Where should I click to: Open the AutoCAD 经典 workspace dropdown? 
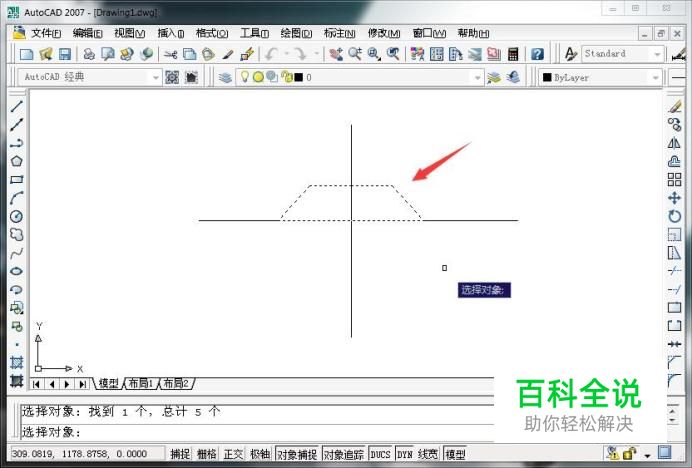pos(156,78)
